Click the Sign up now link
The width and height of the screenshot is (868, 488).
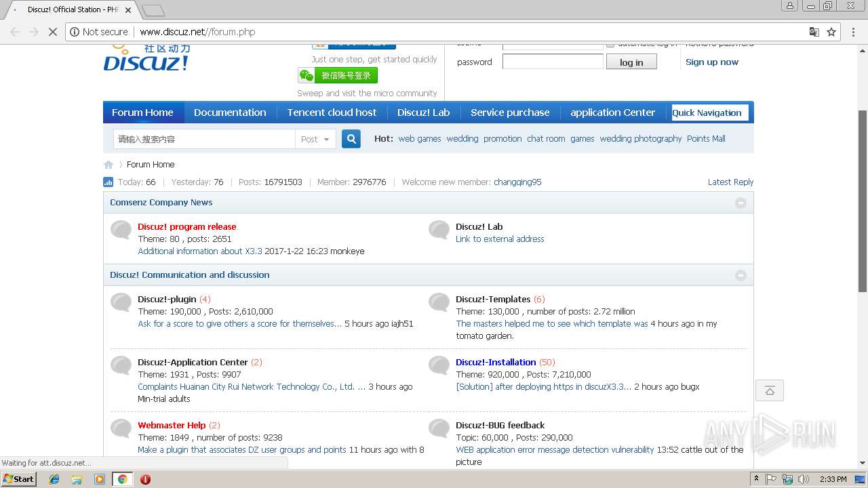point(711,62)
